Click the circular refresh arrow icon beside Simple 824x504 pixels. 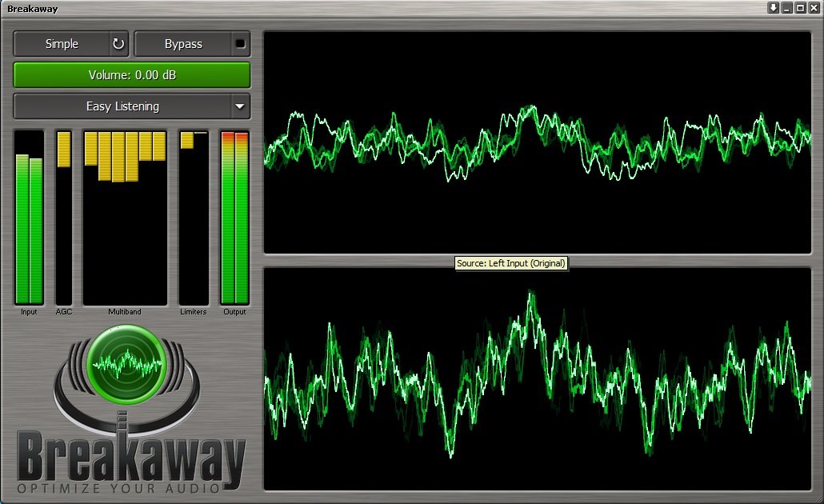pos(118,44)
